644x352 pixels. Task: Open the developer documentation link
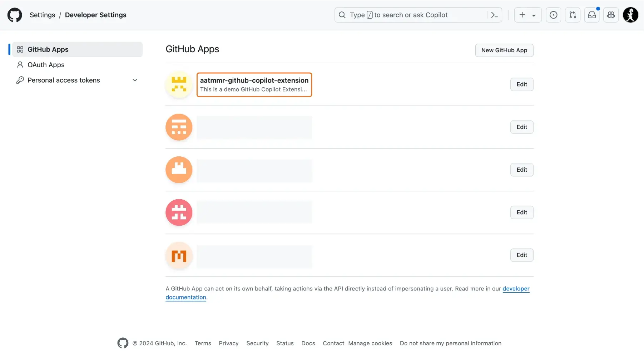tap(516, 289)
